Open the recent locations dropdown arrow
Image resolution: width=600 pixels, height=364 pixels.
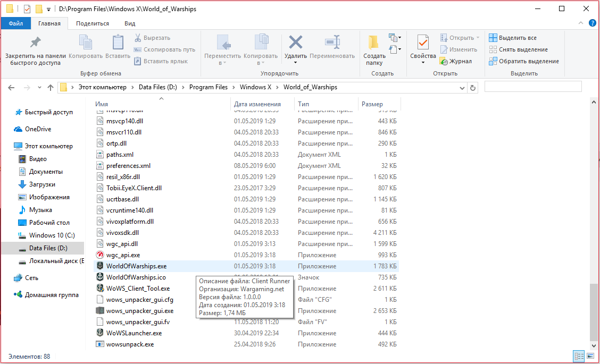click(x=39, y=88)
